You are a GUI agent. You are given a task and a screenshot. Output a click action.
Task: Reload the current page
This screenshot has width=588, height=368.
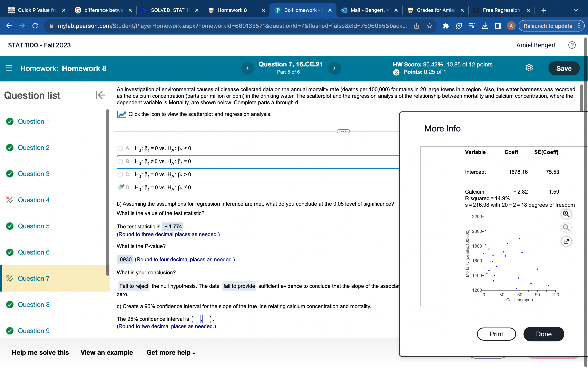click(x=35, y=26)
